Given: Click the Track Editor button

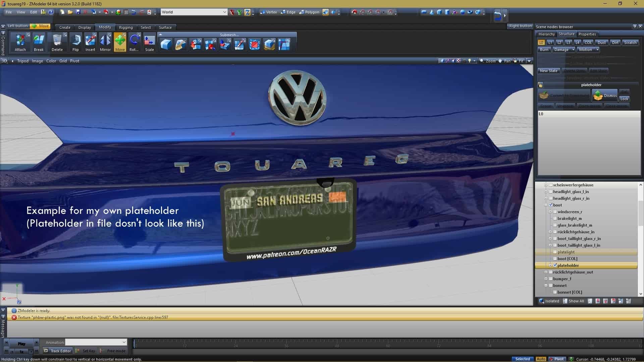Looking at the screenshot, I should point(57,351).
